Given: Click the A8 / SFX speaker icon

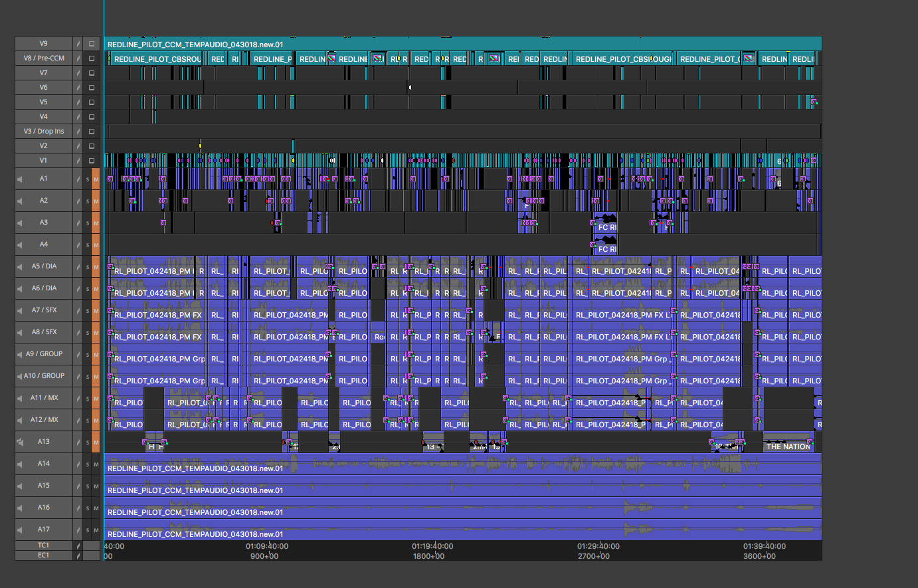Looking at the screenshot, I should click(19, 333).
